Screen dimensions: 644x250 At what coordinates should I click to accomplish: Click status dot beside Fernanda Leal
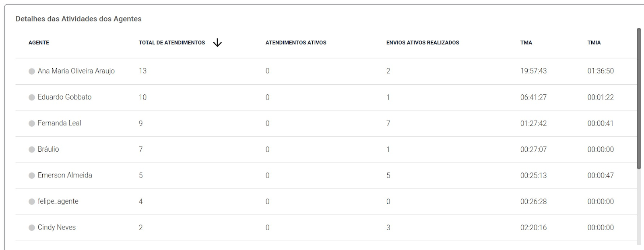[32, 124]
